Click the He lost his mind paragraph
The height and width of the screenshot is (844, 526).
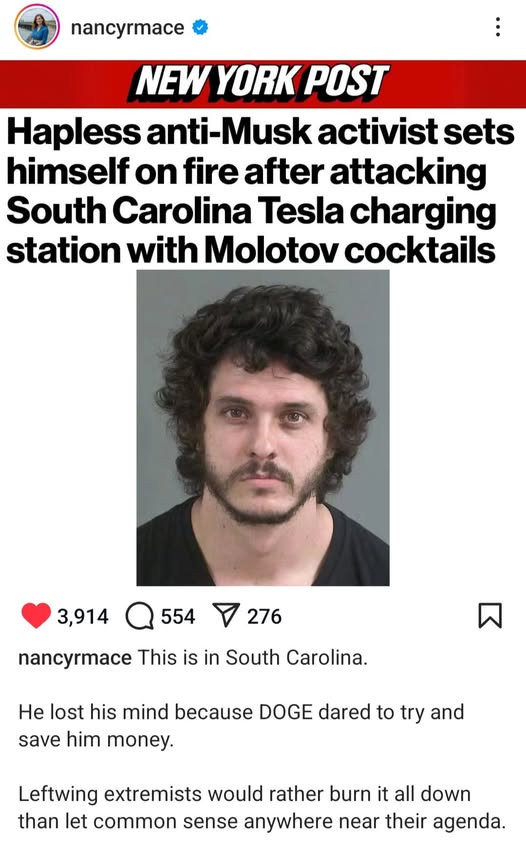pyautogui.click(x=241, y=726)
